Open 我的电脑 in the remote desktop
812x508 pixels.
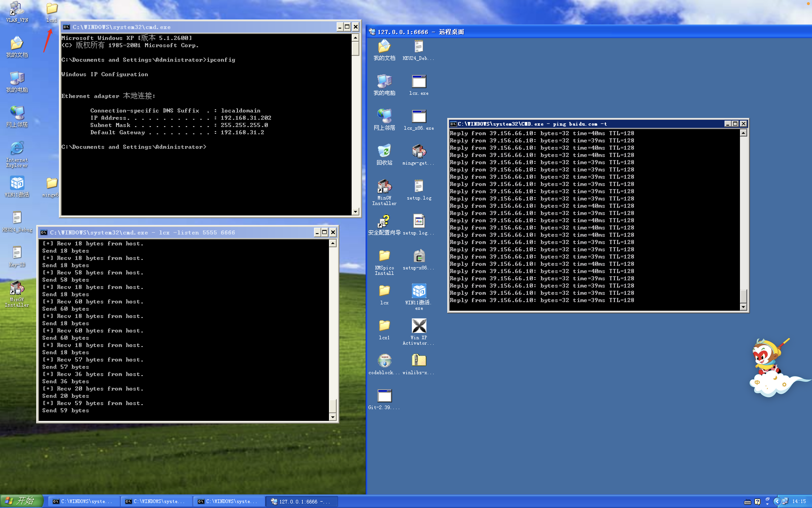click(384, 85)
